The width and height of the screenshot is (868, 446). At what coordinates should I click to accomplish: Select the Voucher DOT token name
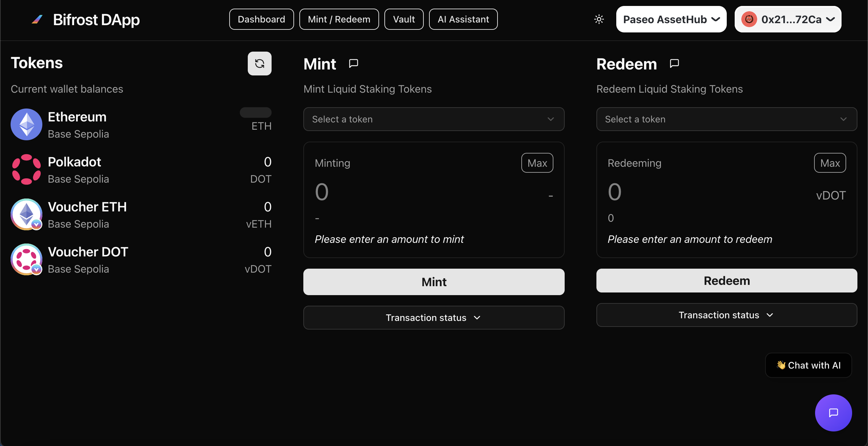click(x=88, y=252)
